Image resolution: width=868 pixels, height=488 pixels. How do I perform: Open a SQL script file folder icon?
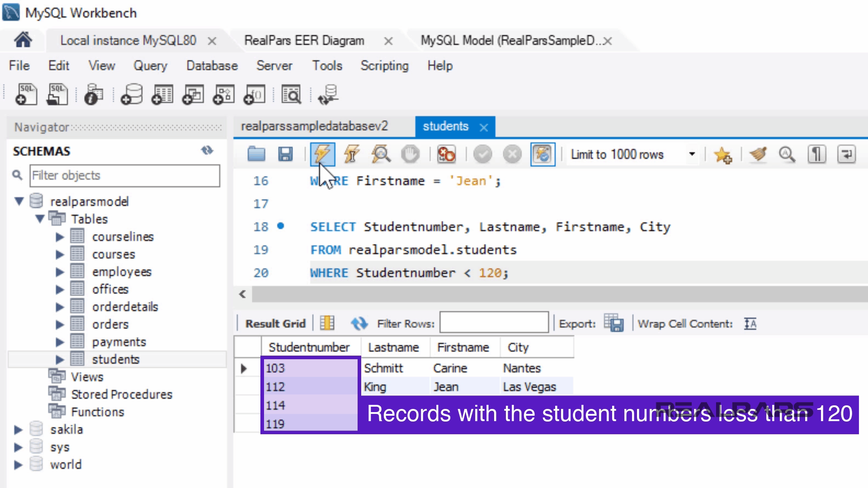256,155
